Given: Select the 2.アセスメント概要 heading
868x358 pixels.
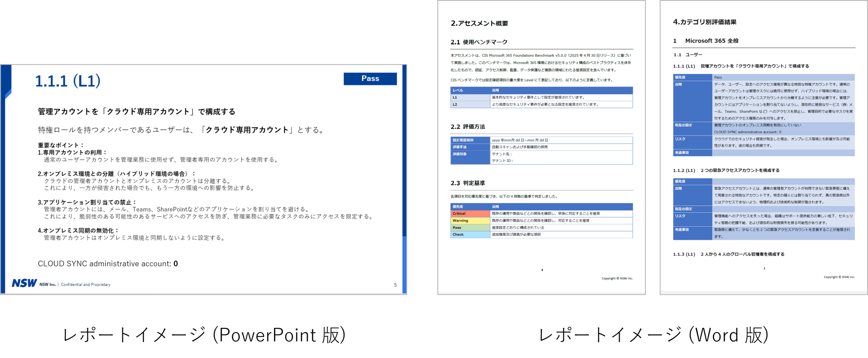Looking at the screenshot, I should pyautogui.click(x=479, y=23).
